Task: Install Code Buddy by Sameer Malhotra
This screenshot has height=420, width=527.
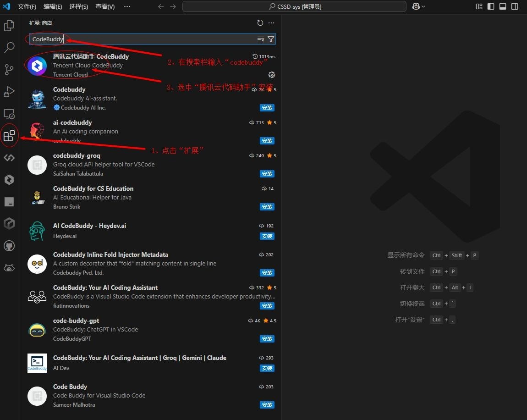Action: [267, 405]
